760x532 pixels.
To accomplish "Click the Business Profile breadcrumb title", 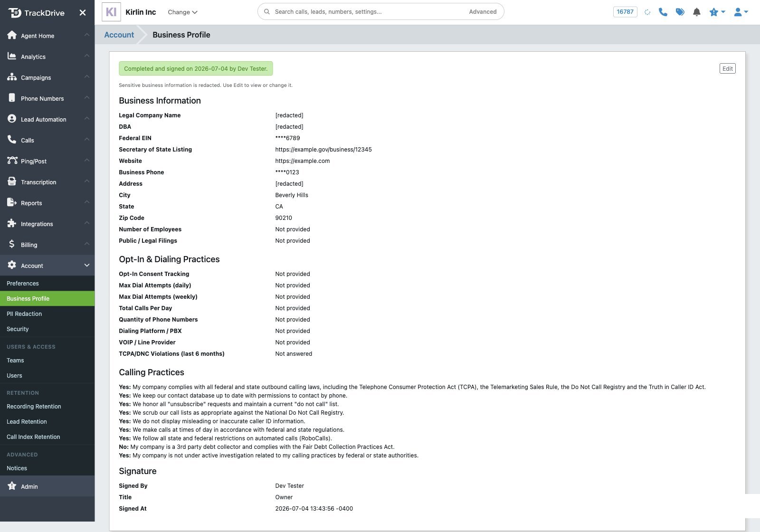I will pyautogui.click(x=181, y=35).
